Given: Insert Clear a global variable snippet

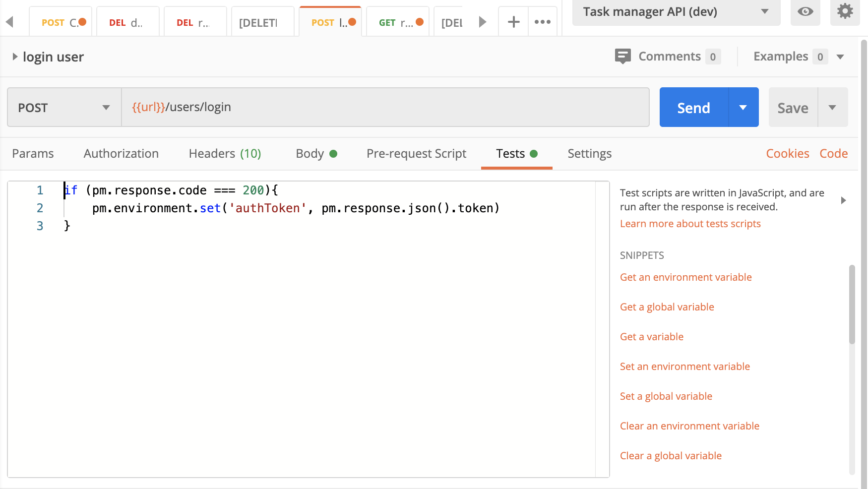Looking at the screenshot, I should pos(671,456).
